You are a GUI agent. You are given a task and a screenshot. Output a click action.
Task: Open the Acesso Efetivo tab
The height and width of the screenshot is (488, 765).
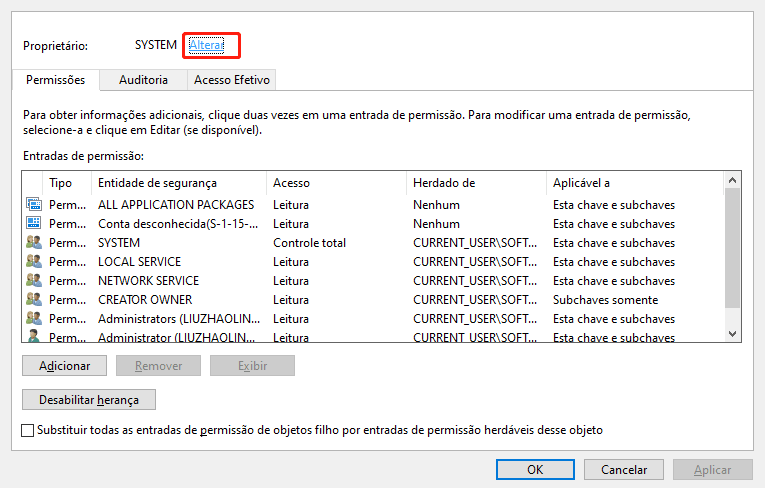[x=232, y=80]
